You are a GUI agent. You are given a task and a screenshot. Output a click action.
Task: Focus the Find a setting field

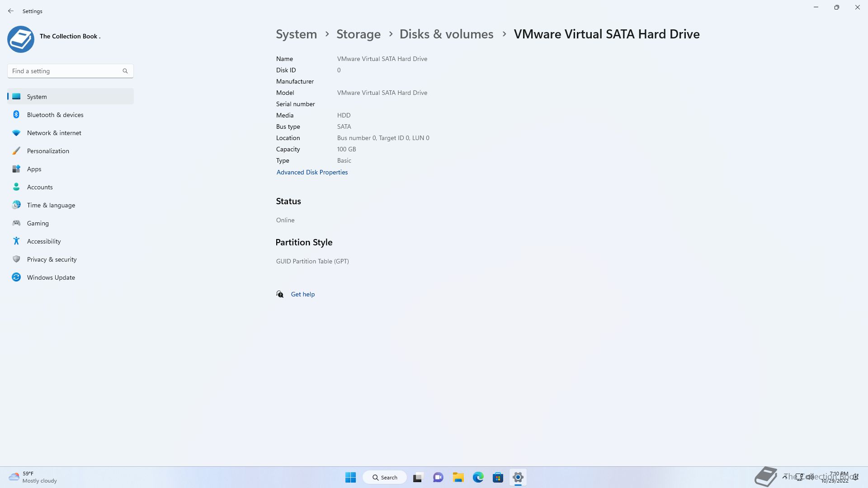[x=71, y=71]
